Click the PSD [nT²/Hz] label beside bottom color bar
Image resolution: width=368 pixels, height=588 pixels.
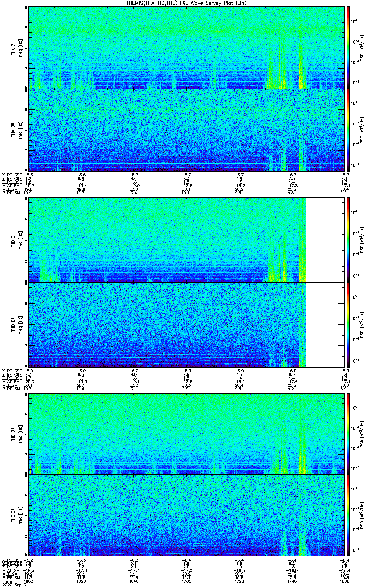coord(362,515)
